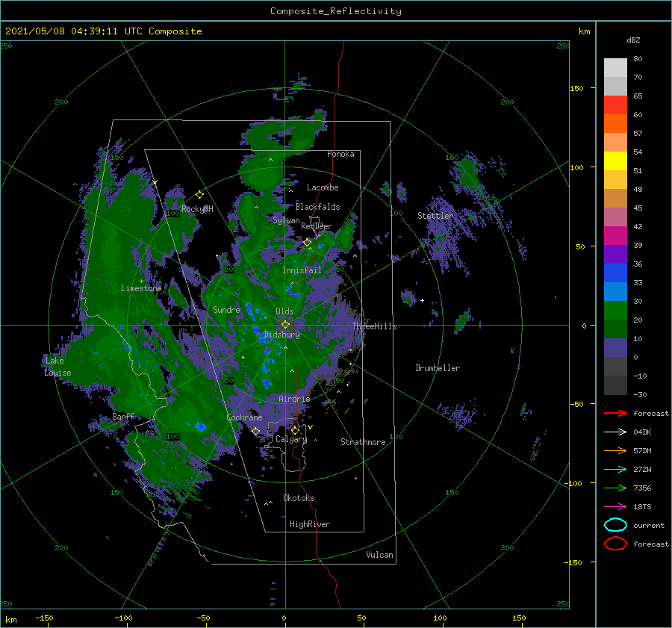Click the Lake Louise label
Image resolution: width=672 pixels, height=628 pixels.
[x=57, y=367]
